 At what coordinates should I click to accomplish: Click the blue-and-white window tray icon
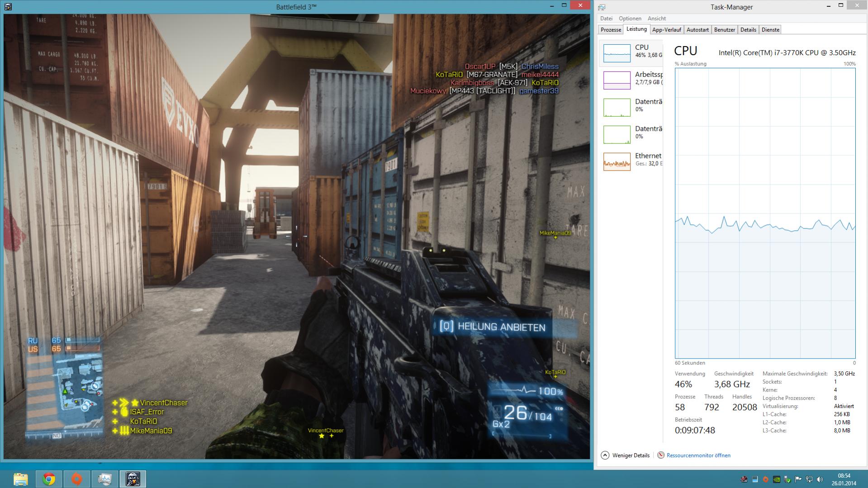pos(754,479)
